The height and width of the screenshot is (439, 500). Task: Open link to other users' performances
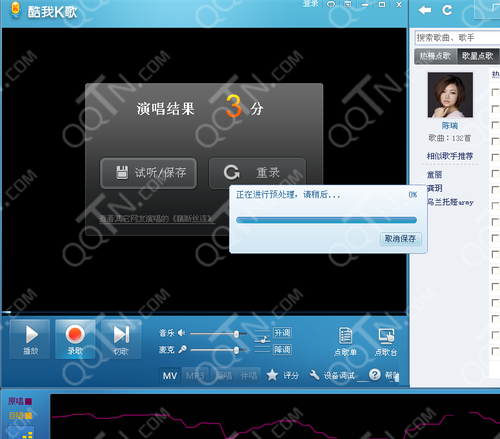click(x=157, y=219)
